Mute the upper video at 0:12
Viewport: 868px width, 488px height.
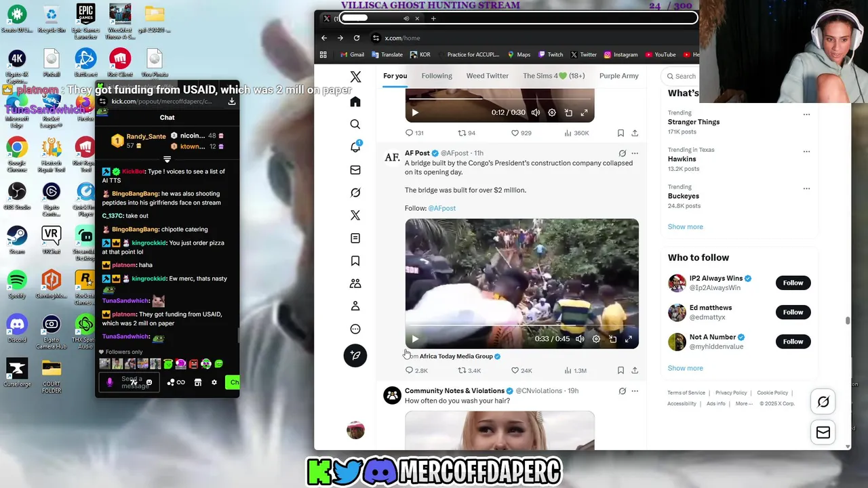(x=536, y=113)
